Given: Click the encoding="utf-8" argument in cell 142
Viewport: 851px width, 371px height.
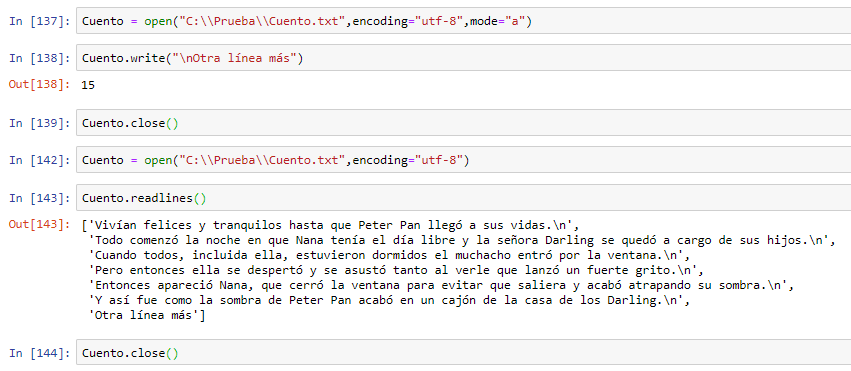Looking at the screenshot, I should (407, 160).
